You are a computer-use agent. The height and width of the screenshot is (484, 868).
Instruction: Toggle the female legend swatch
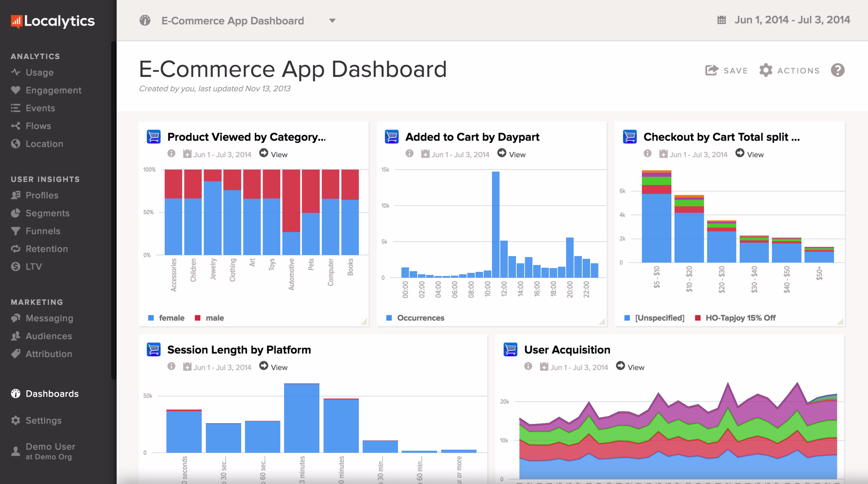point(151,318)
